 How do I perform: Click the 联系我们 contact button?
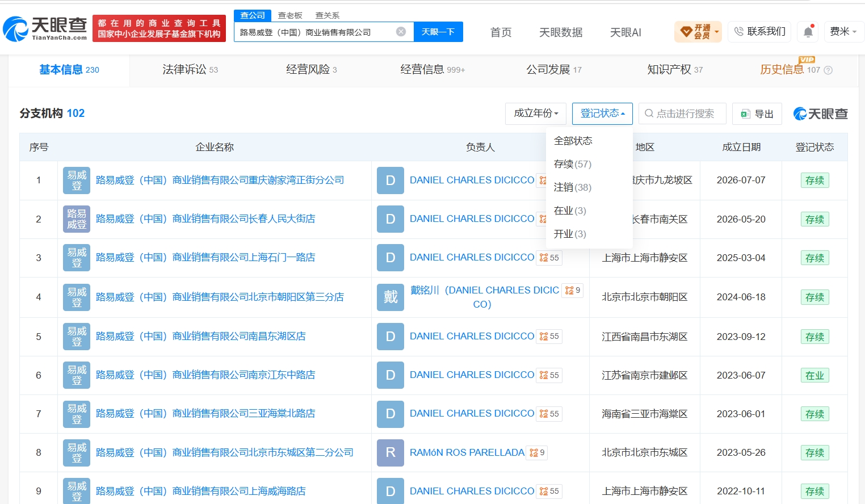[759, 32]
